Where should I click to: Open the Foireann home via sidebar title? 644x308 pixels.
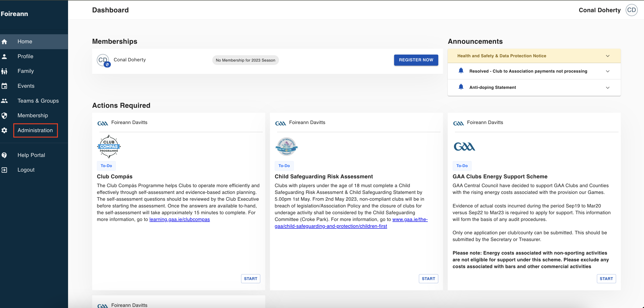click(14, 14)
